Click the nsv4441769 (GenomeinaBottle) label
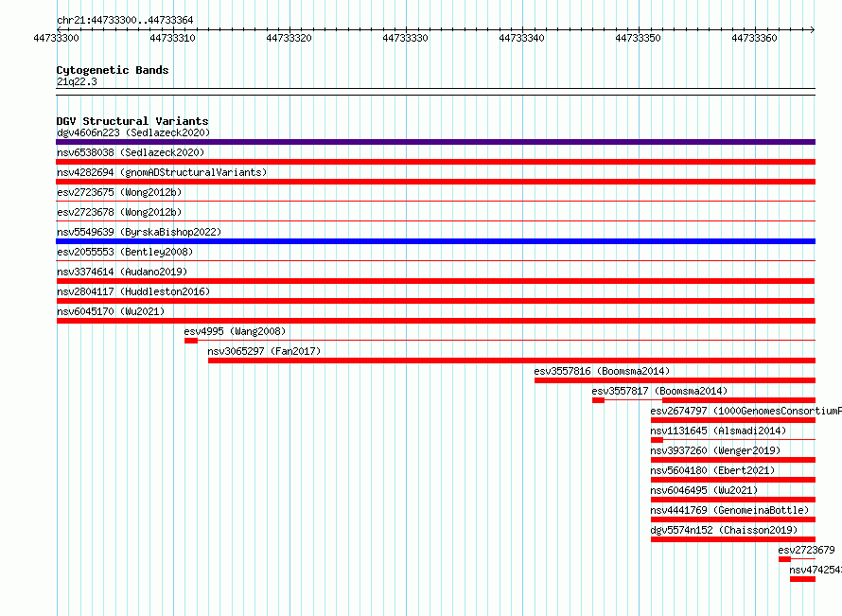Image resolution: width=842 pixels, height=616 pixels. click(729, 510)
